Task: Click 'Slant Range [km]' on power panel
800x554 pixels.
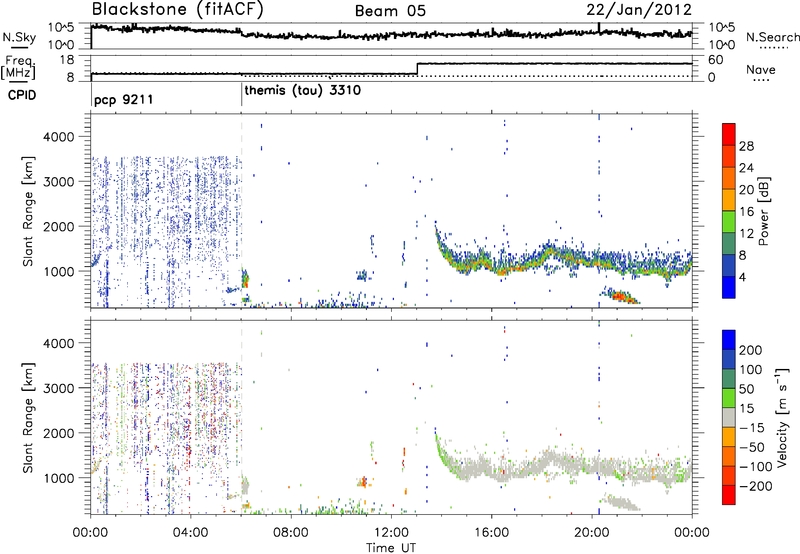Action: tap(28, 211)
